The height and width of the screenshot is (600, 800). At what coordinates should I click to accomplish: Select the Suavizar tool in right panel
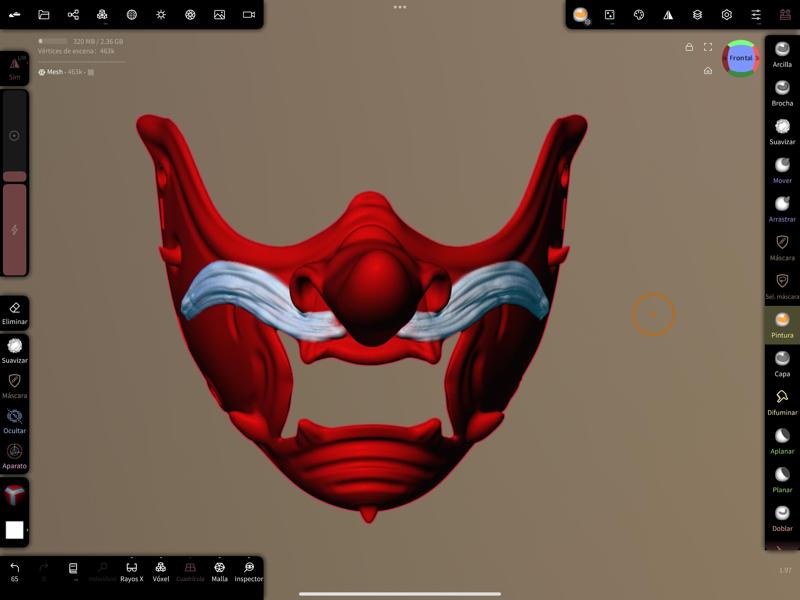[782, 132]
